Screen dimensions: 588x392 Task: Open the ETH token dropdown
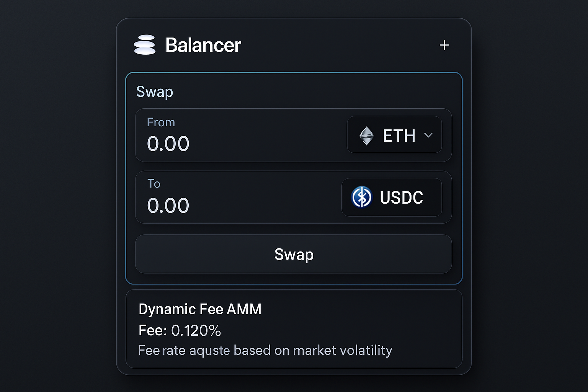click(394, 135)
